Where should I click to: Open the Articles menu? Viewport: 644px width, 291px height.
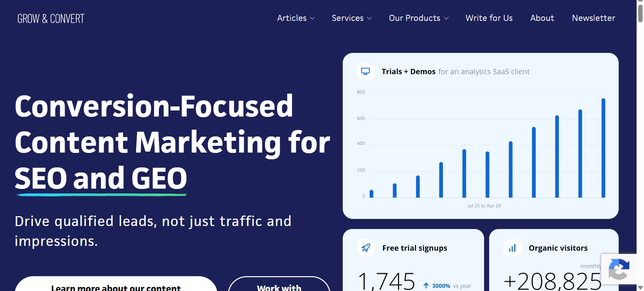292,18
